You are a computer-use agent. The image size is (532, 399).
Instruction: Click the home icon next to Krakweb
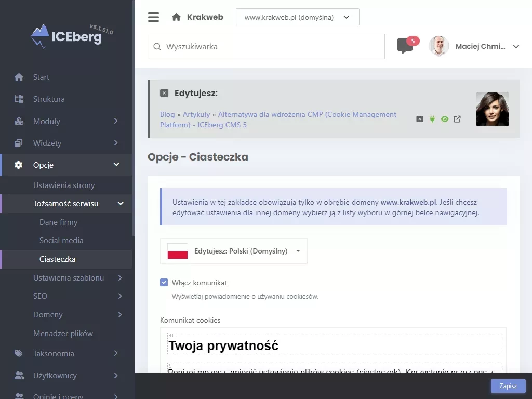pyautogui.click(x=176, y=17)
